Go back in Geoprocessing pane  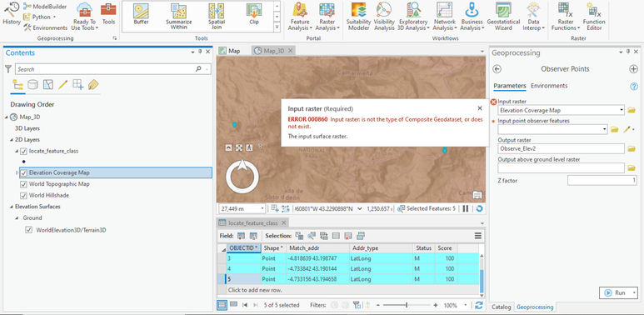pyautogui.click(x=497, y=69)
